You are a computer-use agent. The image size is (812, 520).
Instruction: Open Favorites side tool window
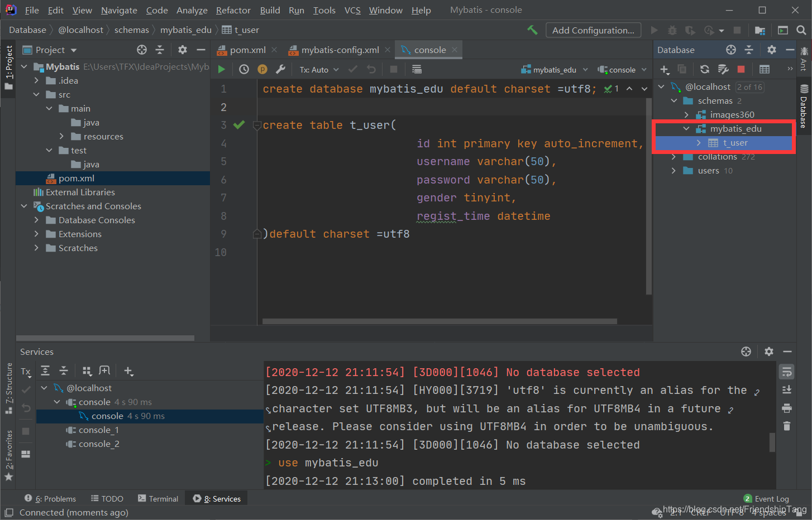pyautogui.click(x=8, y=455)
